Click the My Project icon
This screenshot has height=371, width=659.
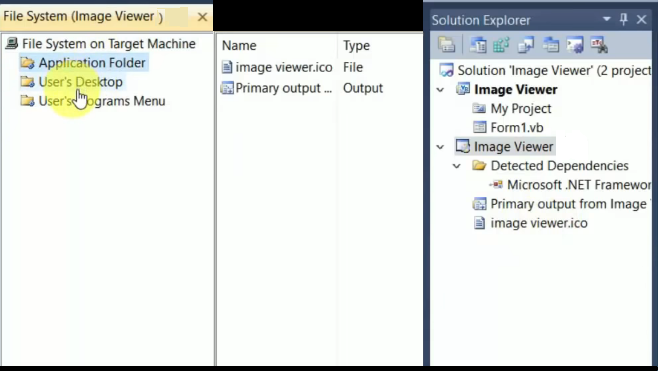coord(479,108)
